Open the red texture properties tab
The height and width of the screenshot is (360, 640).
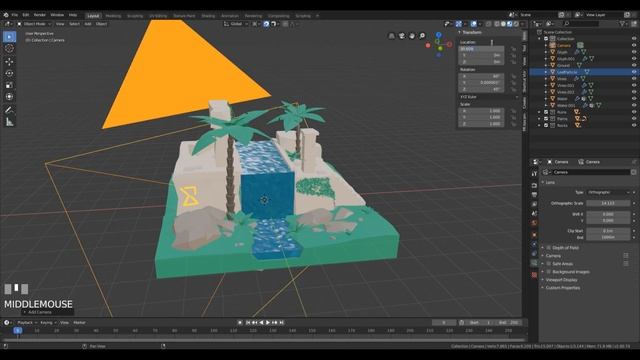[534, 275]
